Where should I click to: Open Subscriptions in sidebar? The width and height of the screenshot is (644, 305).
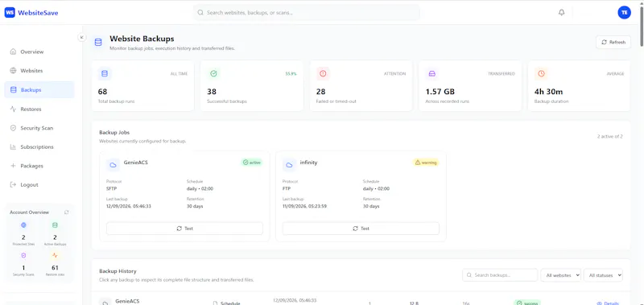(39, 146)
